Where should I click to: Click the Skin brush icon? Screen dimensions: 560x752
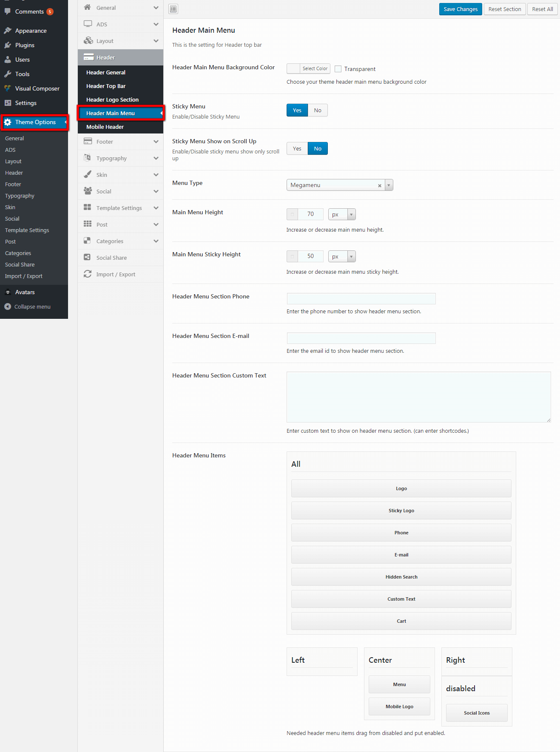[88, 175]
